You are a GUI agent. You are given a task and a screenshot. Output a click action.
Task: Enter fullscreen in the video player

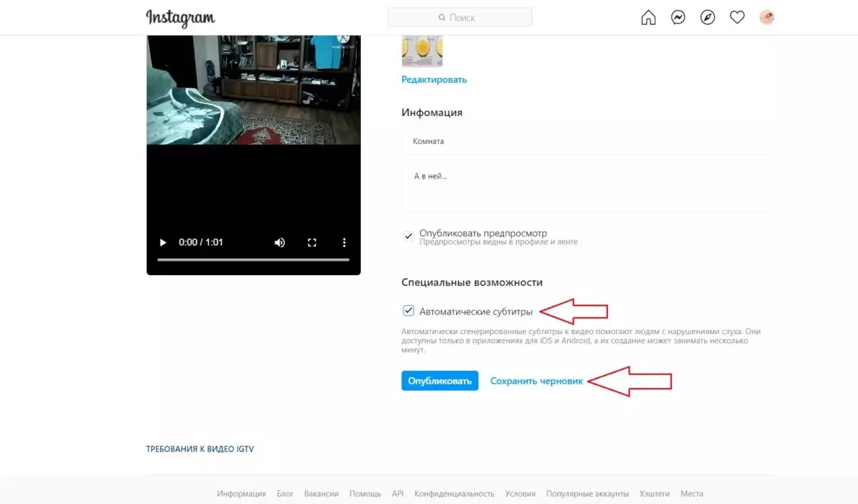coord(312,242)
